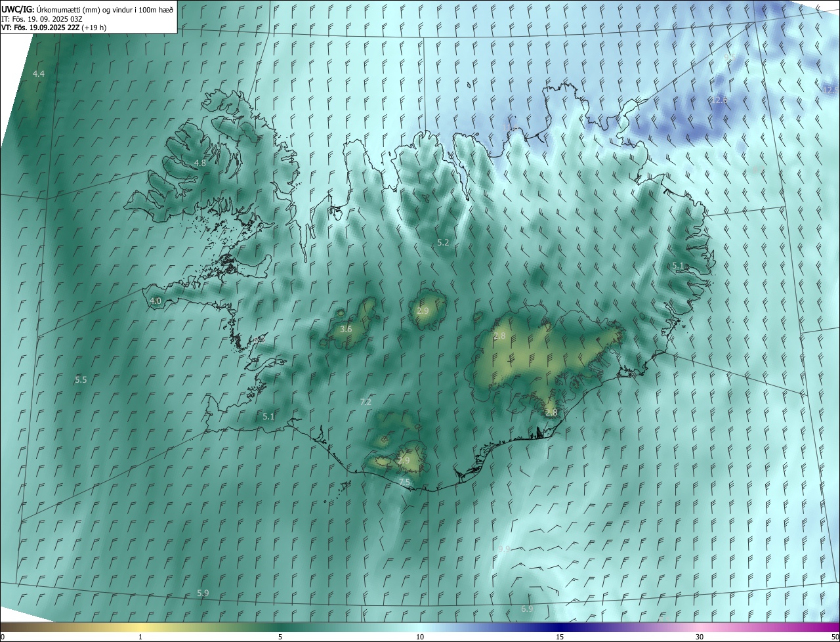The width and height of the screenshot is (840, 642).
Task: Click the color scale tick label 15
Action: coord(560,637)
